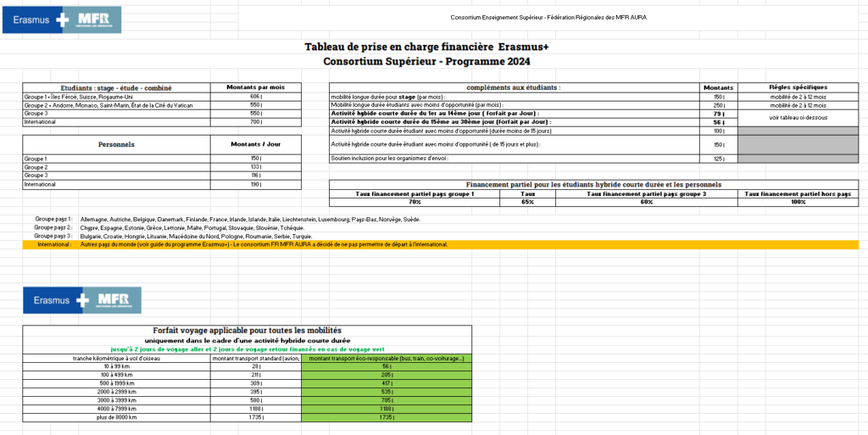868x435 pixels.
Task: Select the 'Montants / Jour' header cell
Action: point(256,144)
